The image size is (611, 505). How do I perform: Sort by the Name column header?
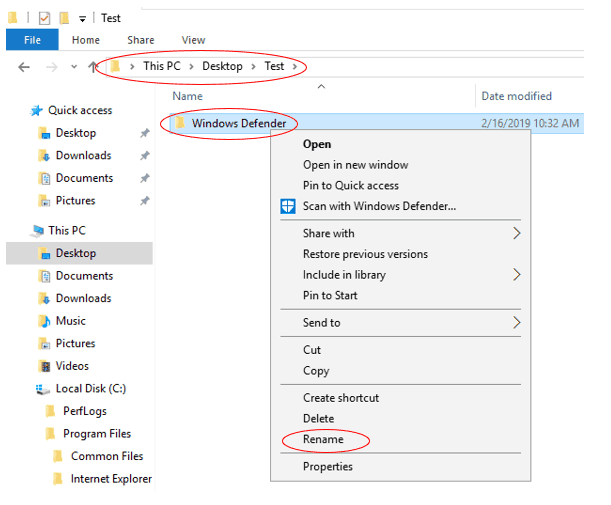[188, 96]
